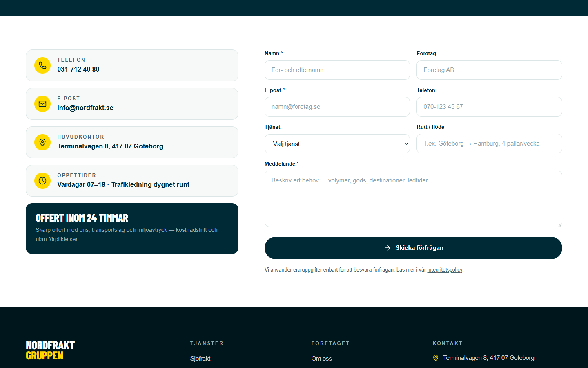Click the Nordfrakt Gruppen footer logo
Image resolution: width=588 pixels, height=368 pixels.
pyautogui.click(x=50, y=350)
